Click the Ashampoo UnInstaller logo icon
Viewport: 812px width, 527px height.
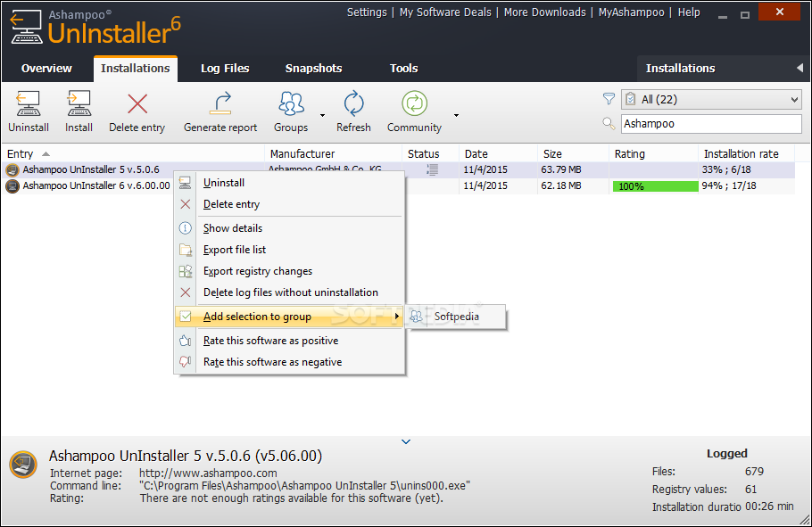click(27, 27)
